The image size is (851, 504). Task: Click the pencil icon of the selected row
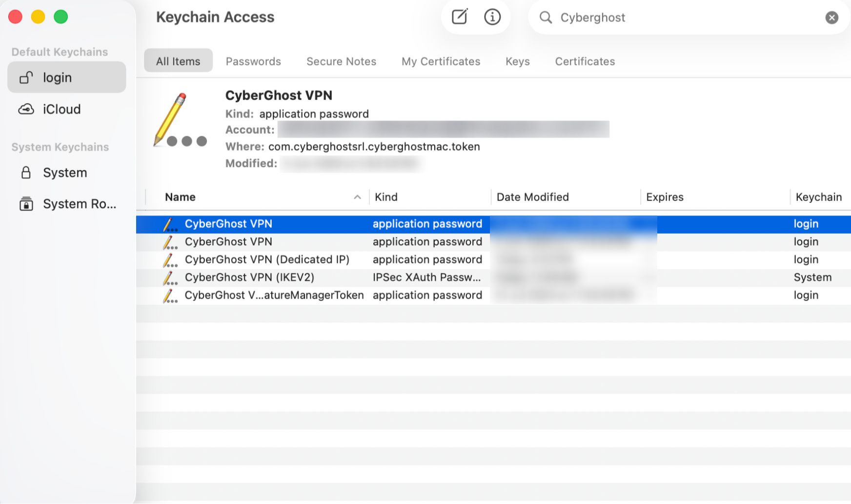(x=170, y=224)
